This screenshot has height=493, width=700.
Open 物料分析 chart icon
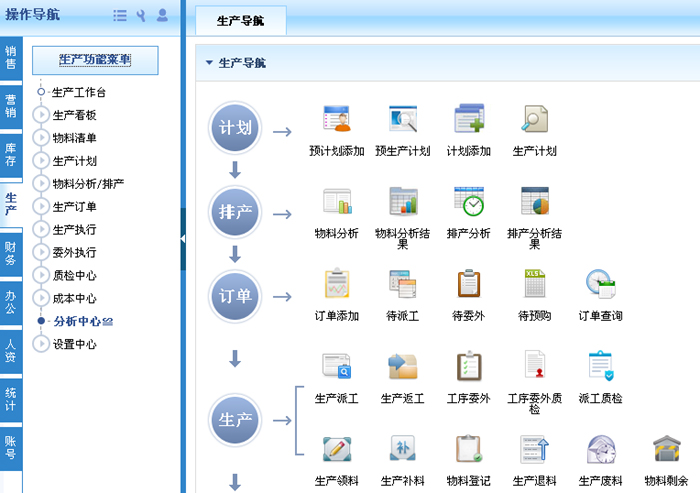336,201
